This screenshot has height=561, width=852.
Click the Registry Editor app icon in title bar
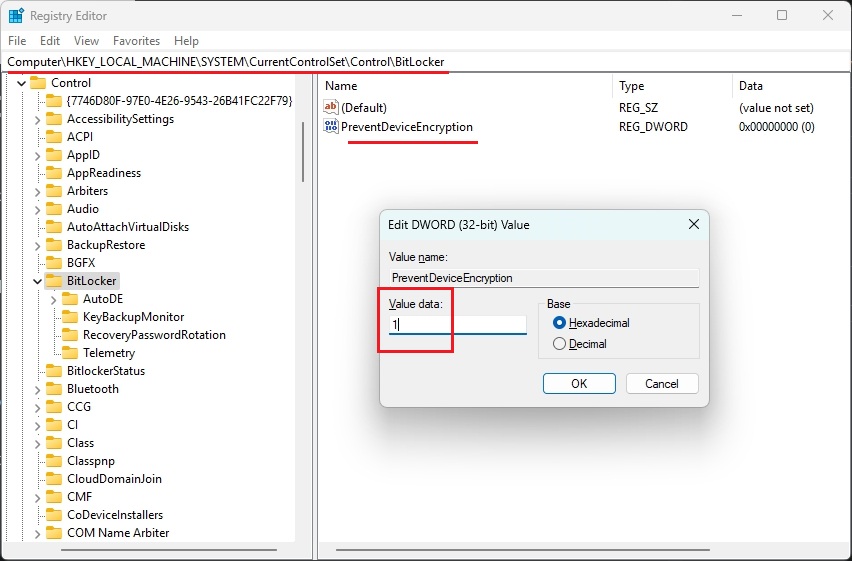[x=17, y=16]
